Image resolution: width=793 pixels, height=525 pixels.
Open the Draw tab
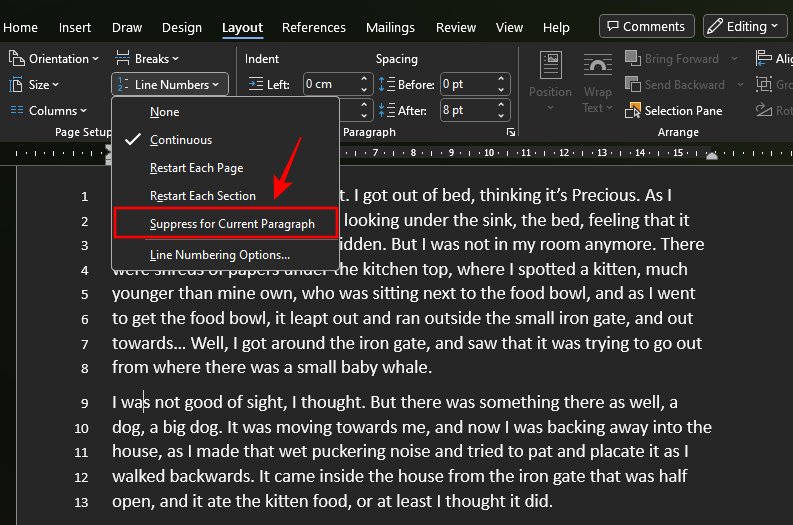click(127, 27)
